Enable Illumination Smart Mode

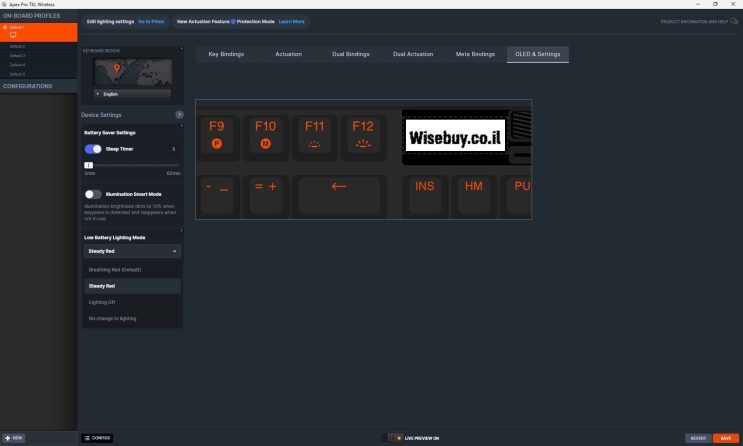[93, 194]
